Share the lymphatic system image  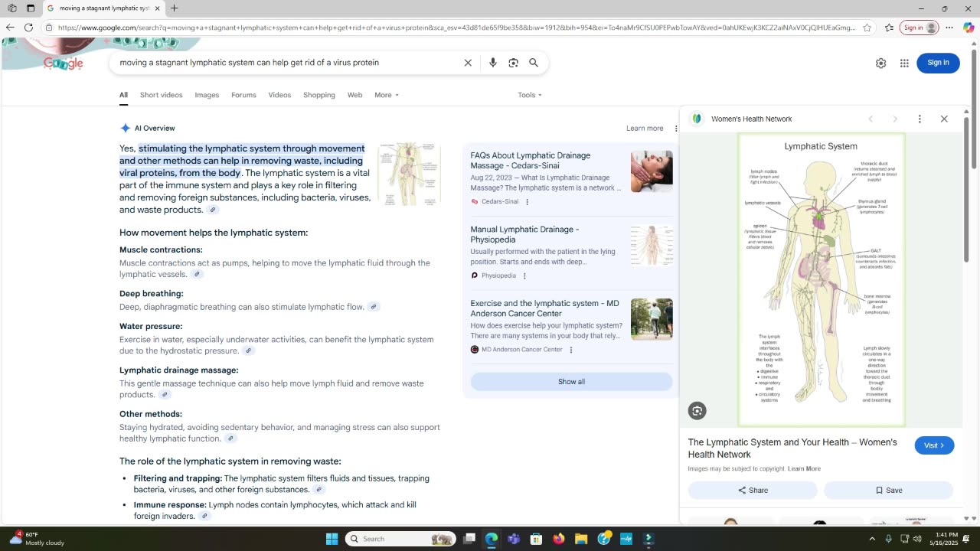[x=753, y=491]
